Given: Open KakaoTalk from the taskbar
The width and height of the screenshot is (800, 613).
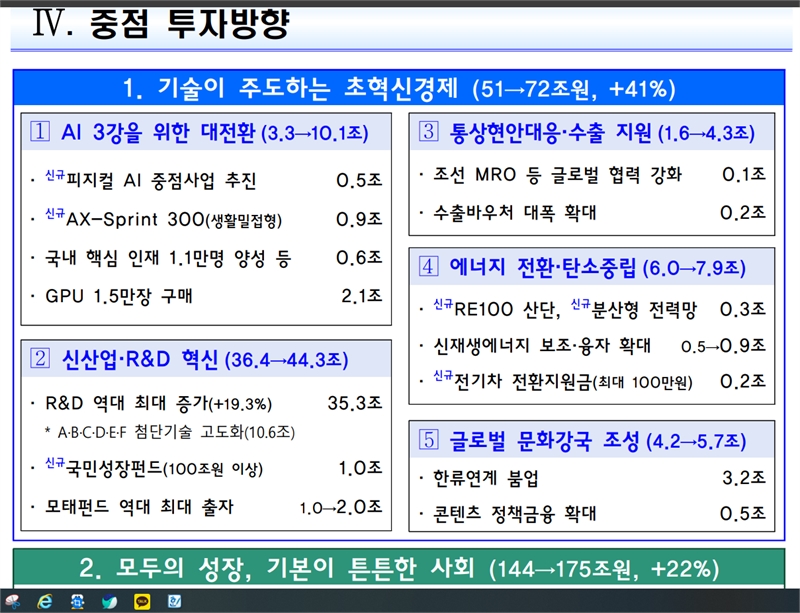Looking at the screenshot, I should point(142,602).
